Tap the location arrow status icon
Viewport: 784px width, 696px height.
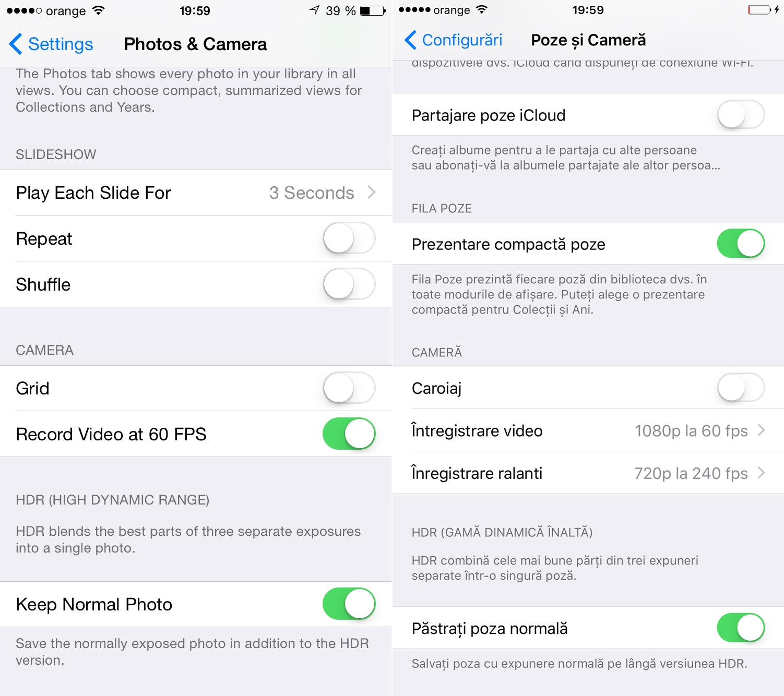pyautogui.click(x=314, y=10)
